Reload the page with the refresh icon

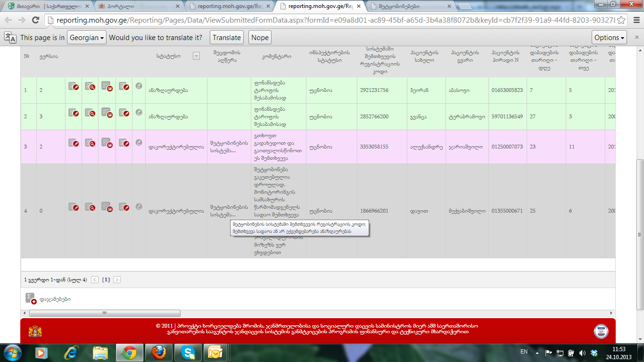pyautogui.click(x=35, y=20)
